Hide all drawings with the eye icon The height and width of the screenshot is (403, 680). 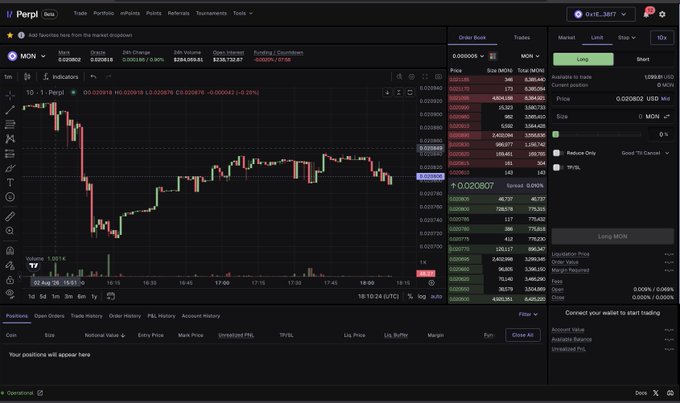coord(10,294)
